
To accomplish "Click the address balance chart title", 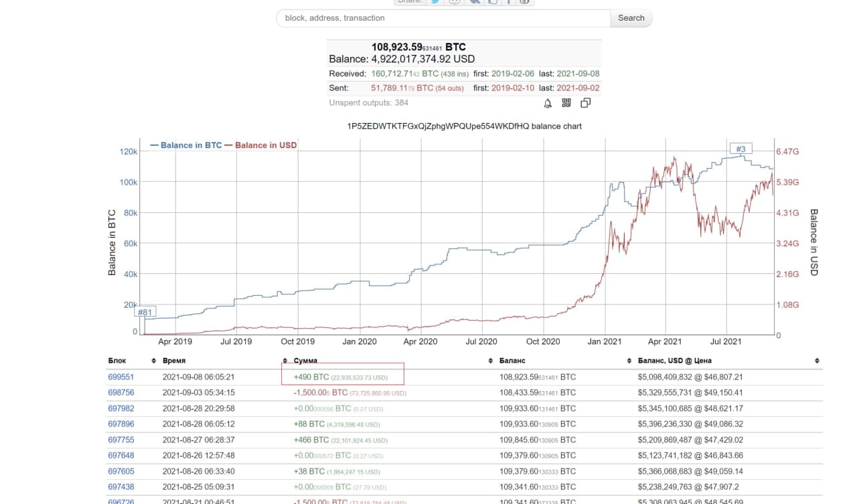I will tap(465, 126).
